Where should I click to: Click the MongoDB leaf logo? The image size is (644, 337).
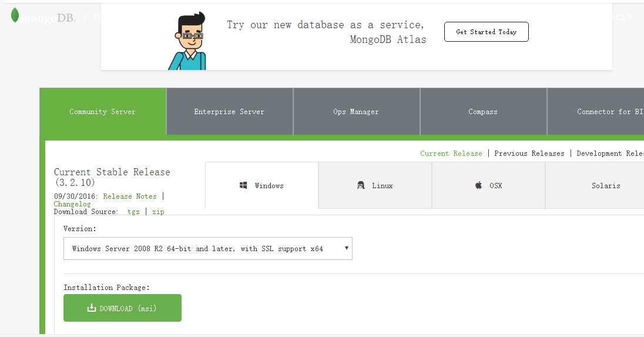point(15,15)
